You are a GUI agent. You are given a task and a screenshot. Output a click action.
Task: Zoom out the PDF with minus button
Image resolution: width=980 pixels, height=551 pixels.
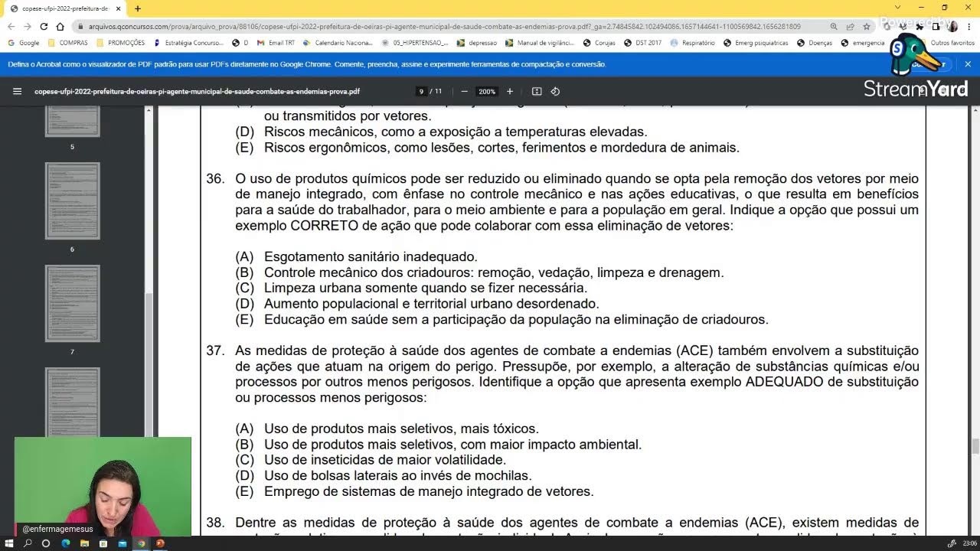click(x=464, y=91)
